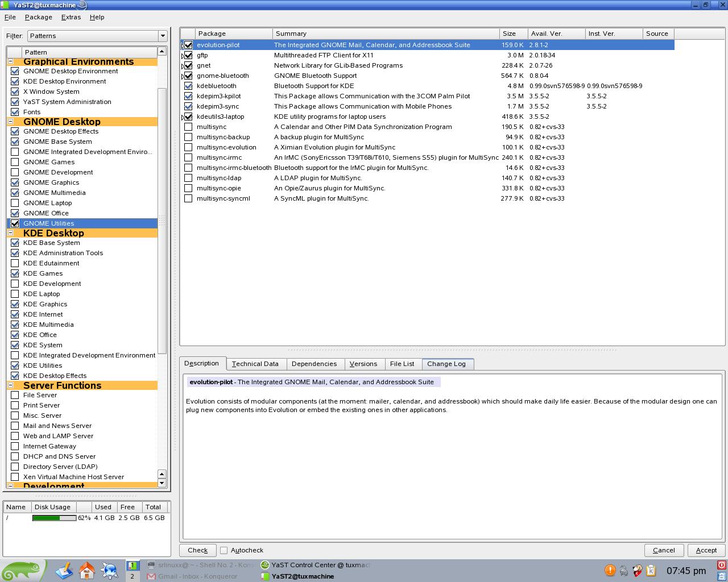
Task: Switch to the Versions tab
Action: click(363, 364)
